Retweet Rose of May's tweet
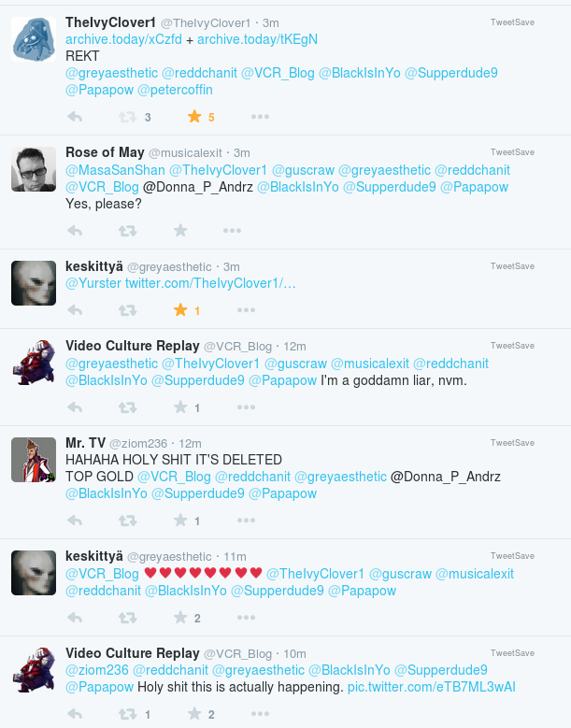The height and width of the screenshot is (728, 571). [x=127, y=230]
